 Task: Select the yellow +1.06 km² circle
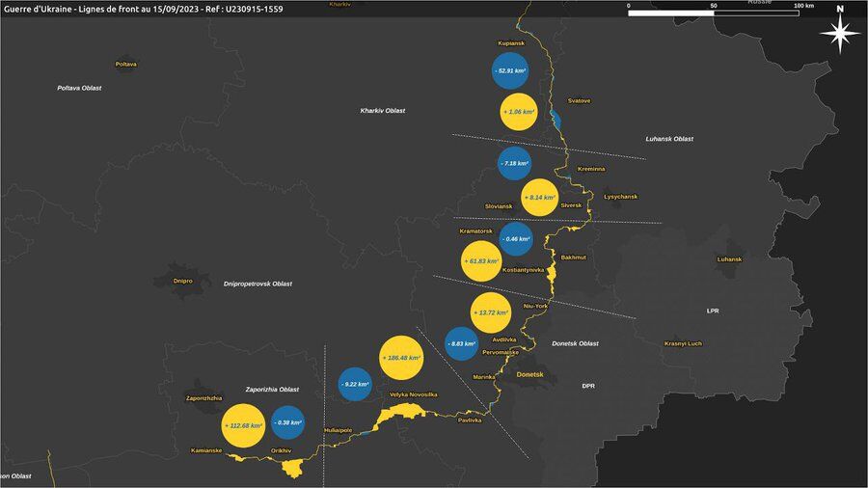(519, 112)
